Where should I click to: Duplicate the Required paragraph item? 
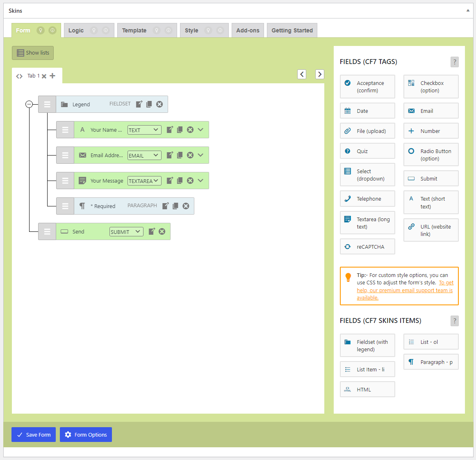tap(175, 206)
